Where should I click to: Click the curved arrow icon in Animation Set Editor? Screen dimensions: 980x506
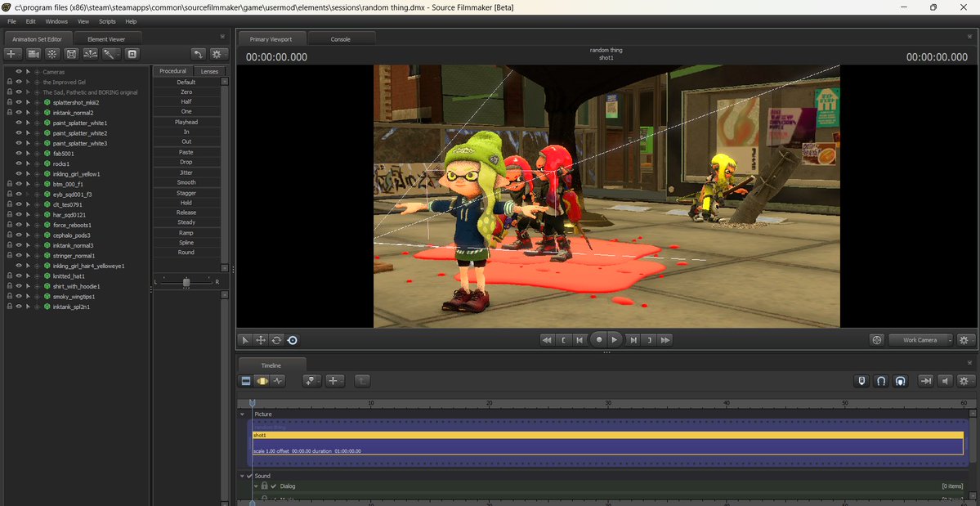[198, 54]
